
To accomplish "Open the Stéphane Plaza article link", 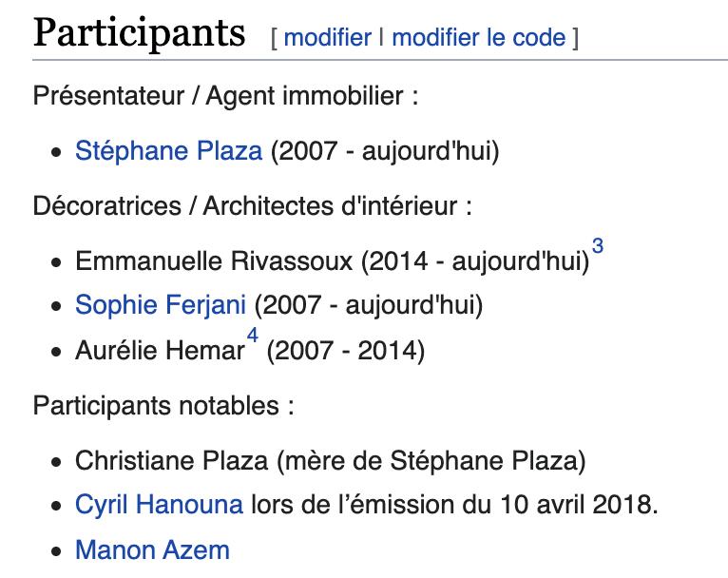I will pyautogui.click(x=169, y=151).
